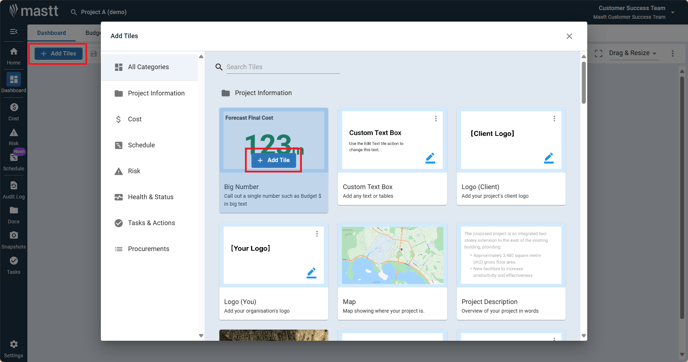Select Tasks & Actions category

click(150, 222)
